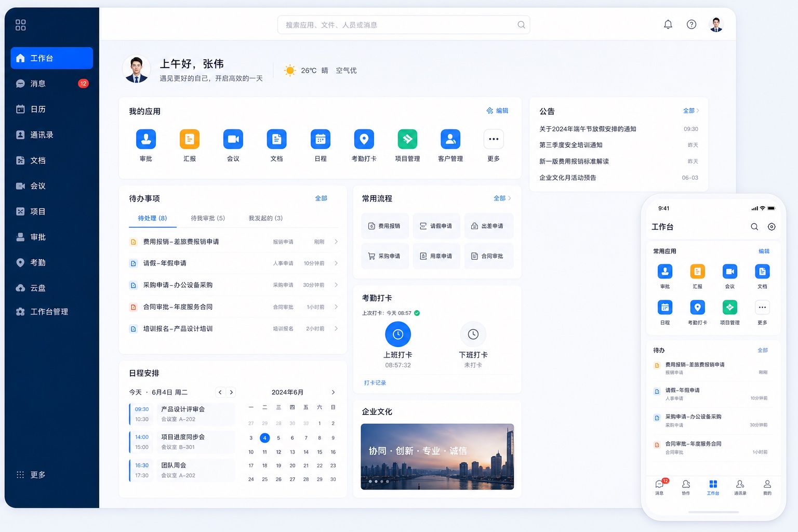Image resolution: width=798 pixels, height=532 pixels.
Task: Expand 培训报名-产品设计培训 row arrow
Action: (336, 328)
